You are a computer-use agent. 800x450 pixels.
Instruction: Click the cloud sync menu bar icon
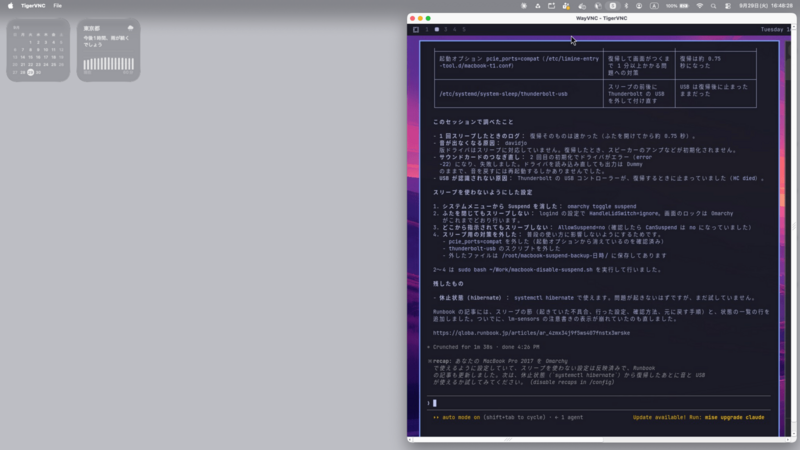pyautogui.click(x=582, y=6)
